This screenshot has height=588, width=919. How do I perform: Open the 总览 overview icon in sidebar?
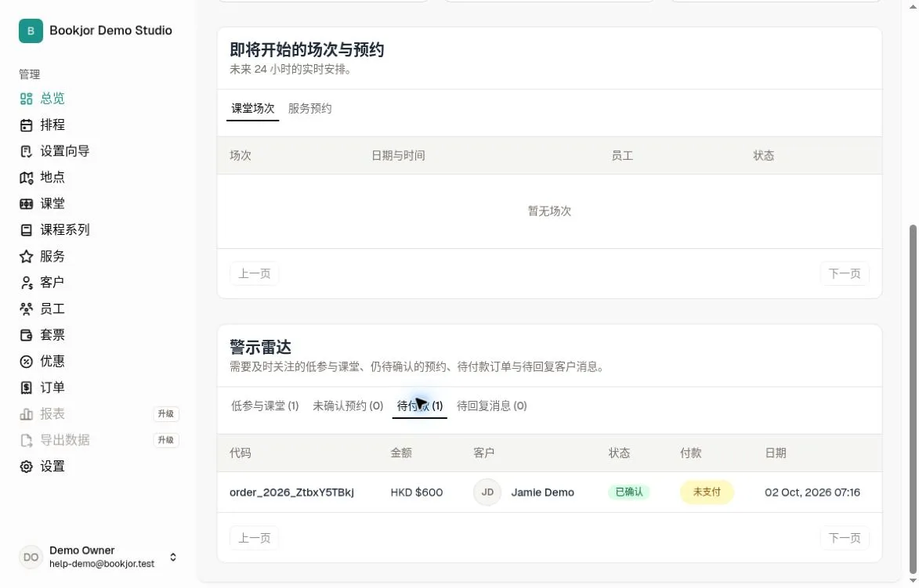pyautogui.click(x=27, y=99)
